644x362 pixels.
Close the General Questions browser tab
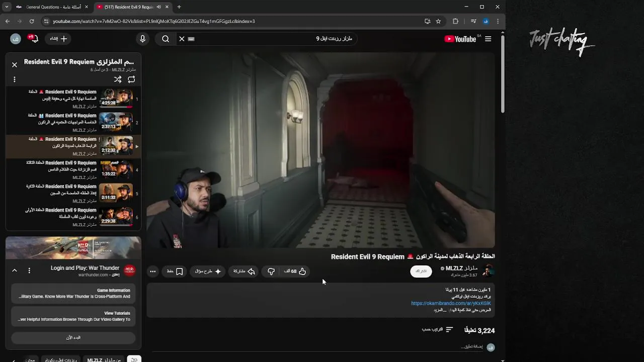coord(87,7)
